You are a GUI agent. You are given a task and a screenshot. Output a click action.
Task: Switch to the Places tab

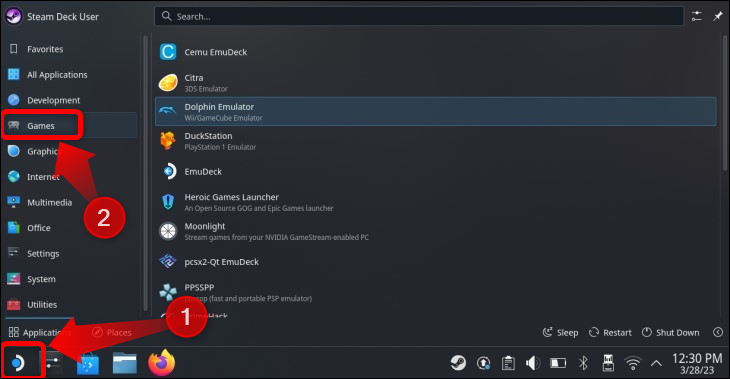[x=112, y=332]
